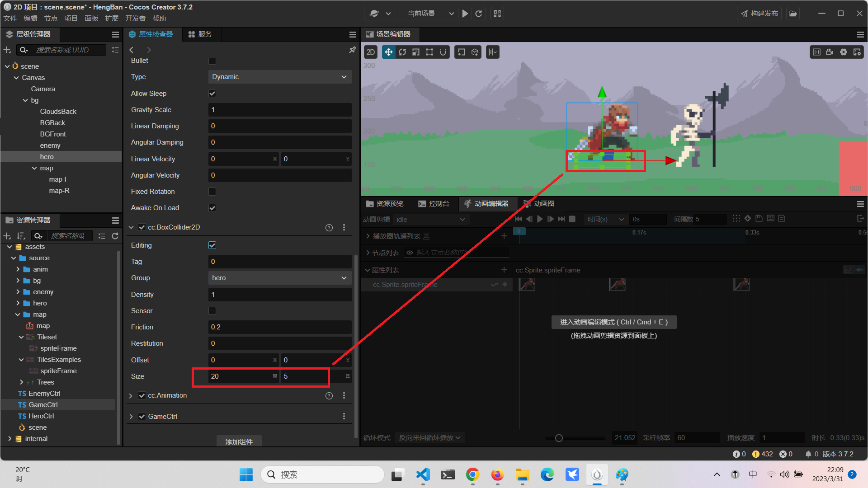The image size is (868, 488).
Task: Click the 构建发布 button
Action: coord(759,14)
